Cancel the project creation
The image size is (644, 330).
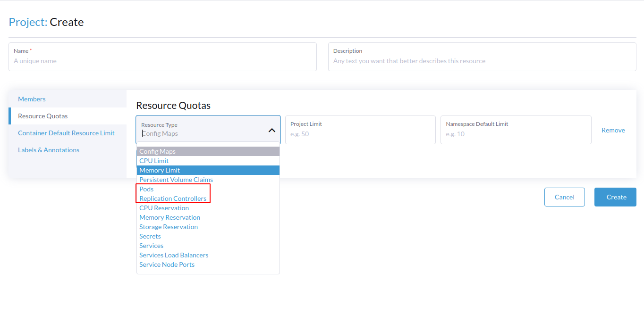tap(564, 197)
